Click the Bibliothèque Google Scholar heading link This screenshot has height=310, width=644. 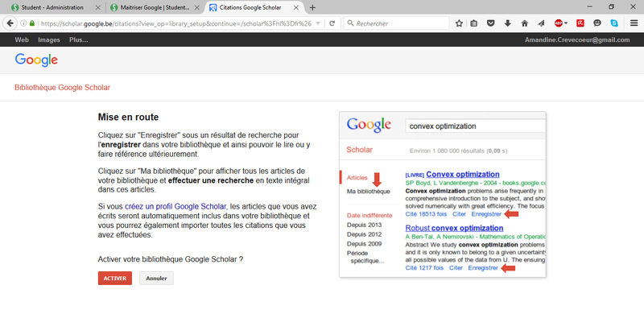pyautogui.click(x=63, y=88)
